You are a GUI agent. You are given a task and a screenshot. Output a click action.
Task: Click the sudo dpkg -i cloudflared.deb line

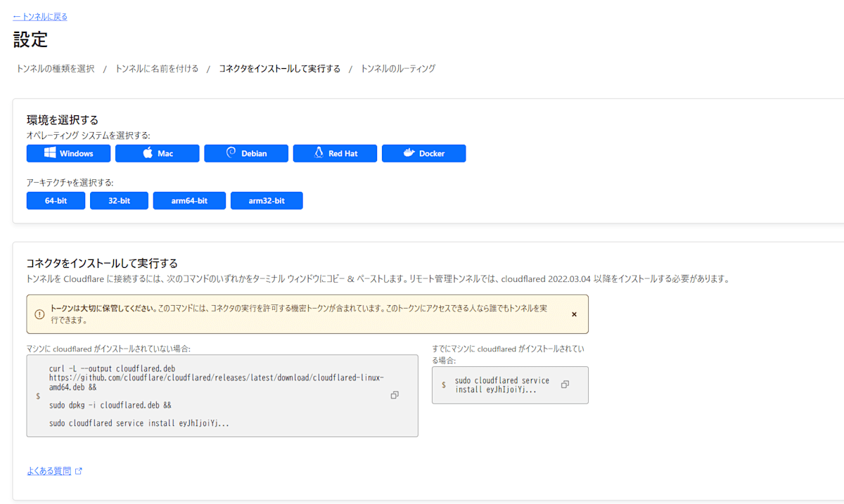pyautogui.click(x=110, y=406)
